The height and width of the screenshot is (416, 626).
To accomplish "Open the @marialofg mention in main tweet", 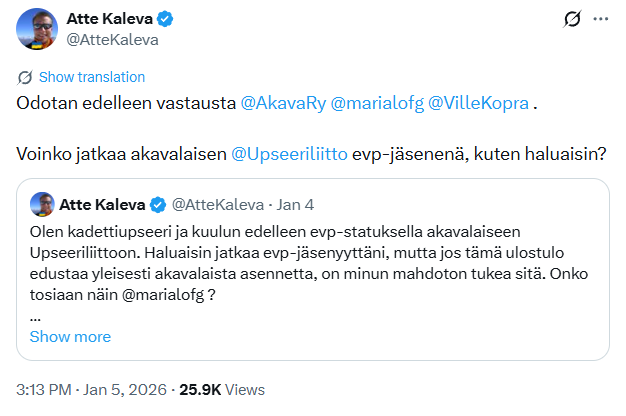I will click(x=373, y=103).
